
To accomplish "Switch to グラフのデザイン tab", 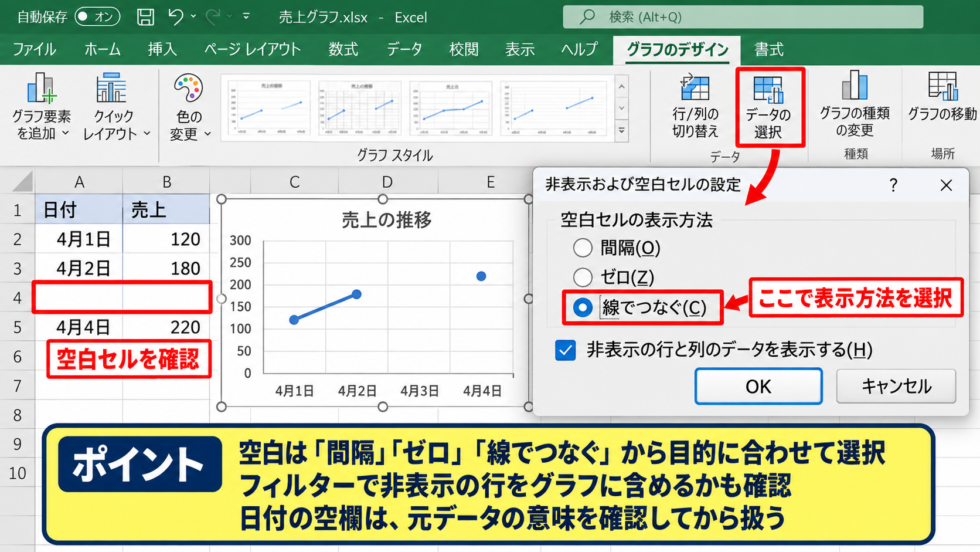I will [x=678, y=49].
